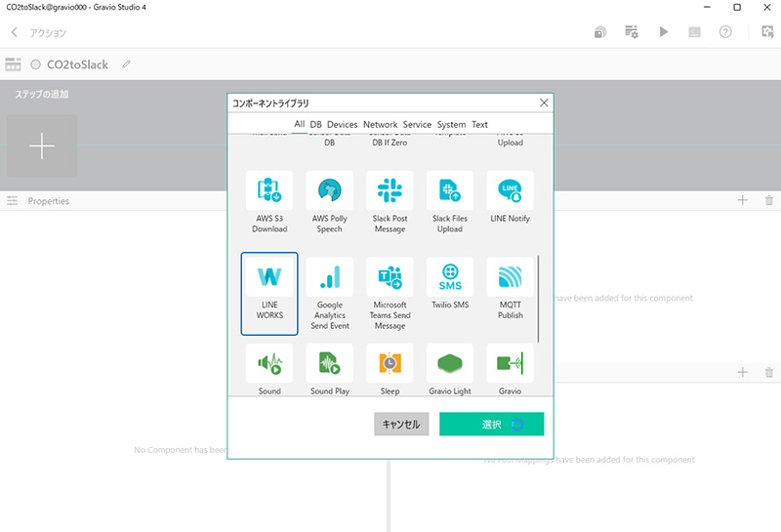Choose the LINE Notify component
The height and width of the screenshot is (532, 781).
510,203
